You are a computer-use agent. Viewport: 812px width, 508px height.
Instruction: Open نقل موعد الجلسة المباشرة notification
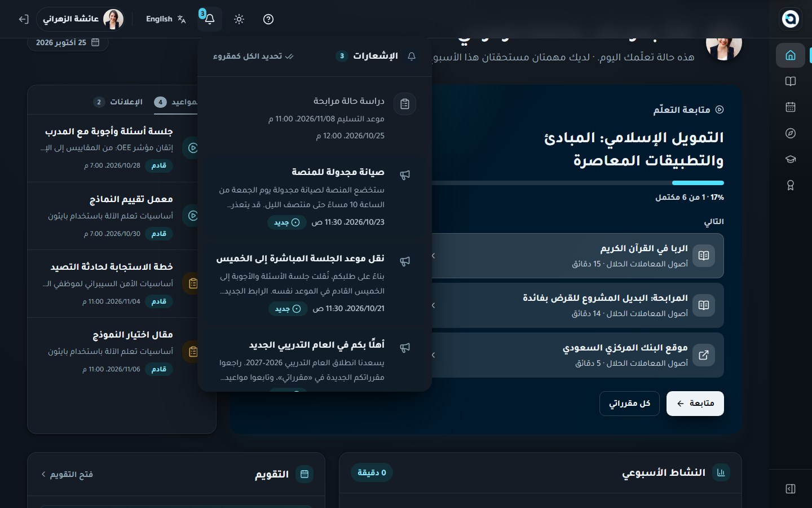[315, 283]
